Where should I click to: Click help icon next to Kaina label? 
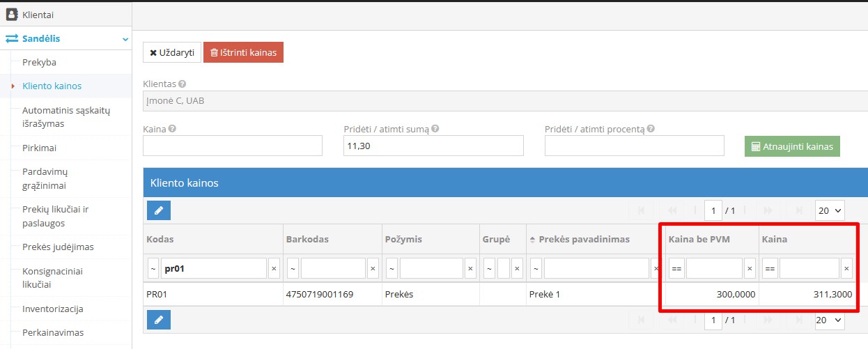tap(172, 129)
